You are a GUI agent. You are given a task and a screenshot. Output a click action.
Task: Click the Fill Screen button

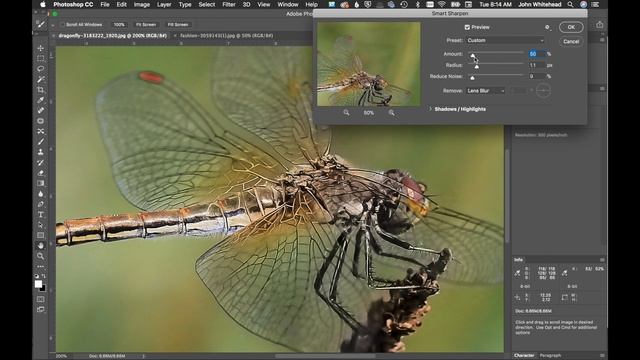[x=178, y=24]
